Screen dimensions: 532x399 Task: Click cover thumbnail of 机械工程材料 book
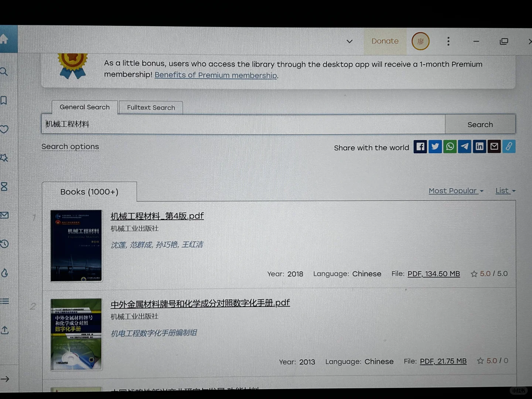tap(76, 246)
